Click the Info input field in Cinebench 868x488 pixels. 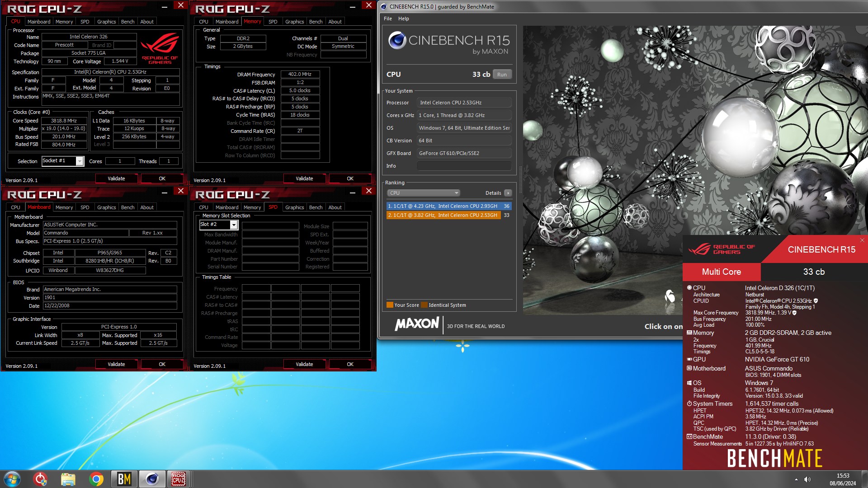click(464, 166)
